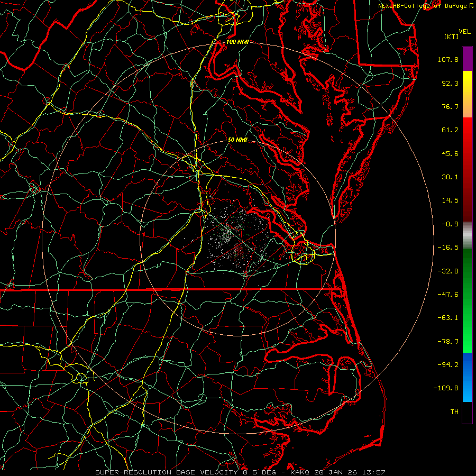476x476 pixels.
Task: Pick the gray near-zero segment of the scale
Action: (x=467, y=235)
